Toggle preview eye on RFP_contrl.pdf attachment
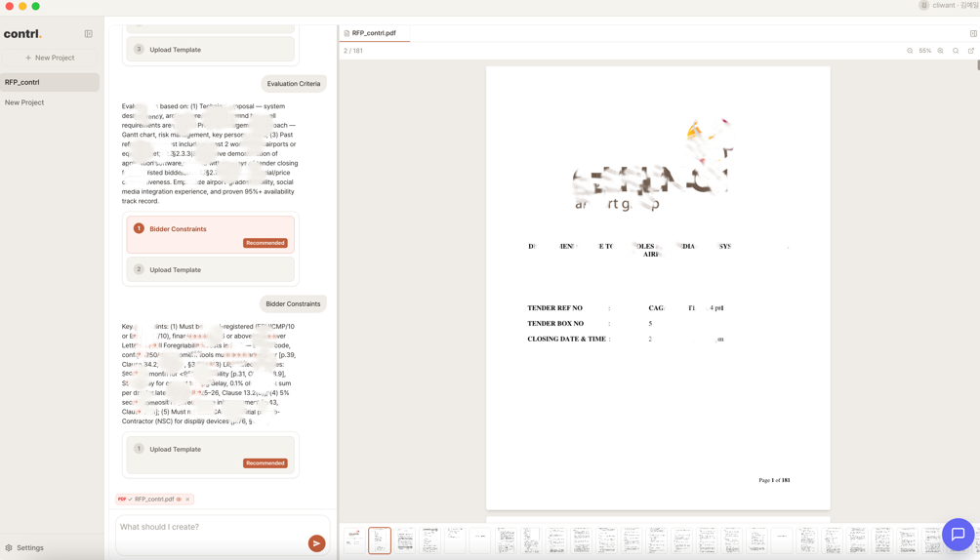 pos(179,500)
